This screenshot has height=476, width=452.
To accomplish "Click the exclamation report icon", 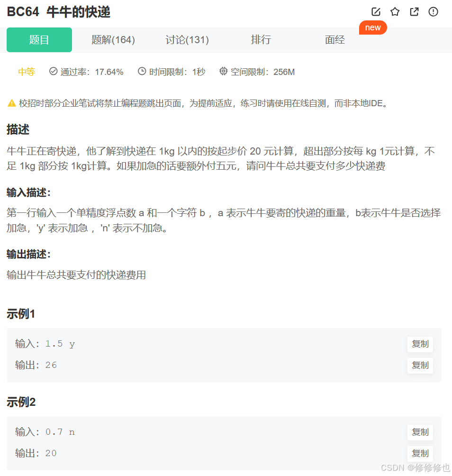I will (x=433, y=12).
